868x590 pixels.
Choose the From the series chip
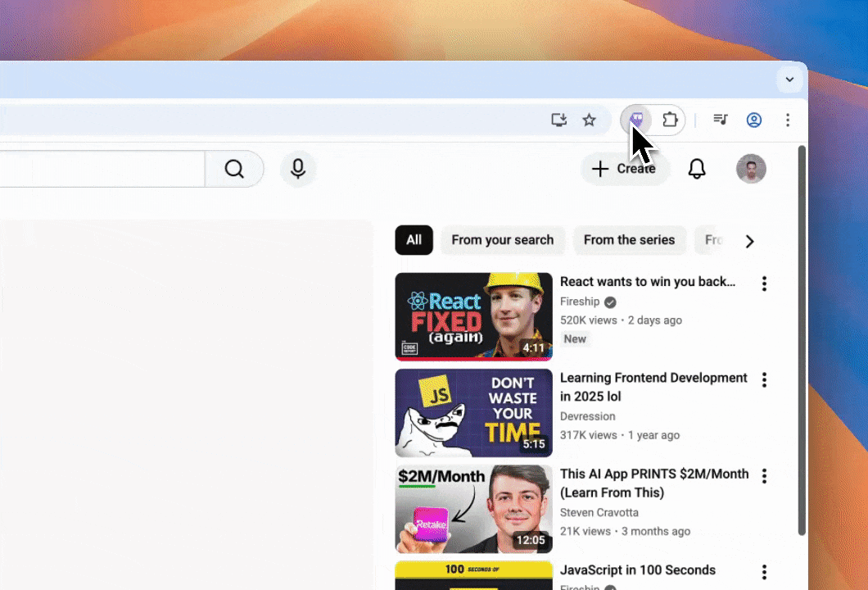629,240
